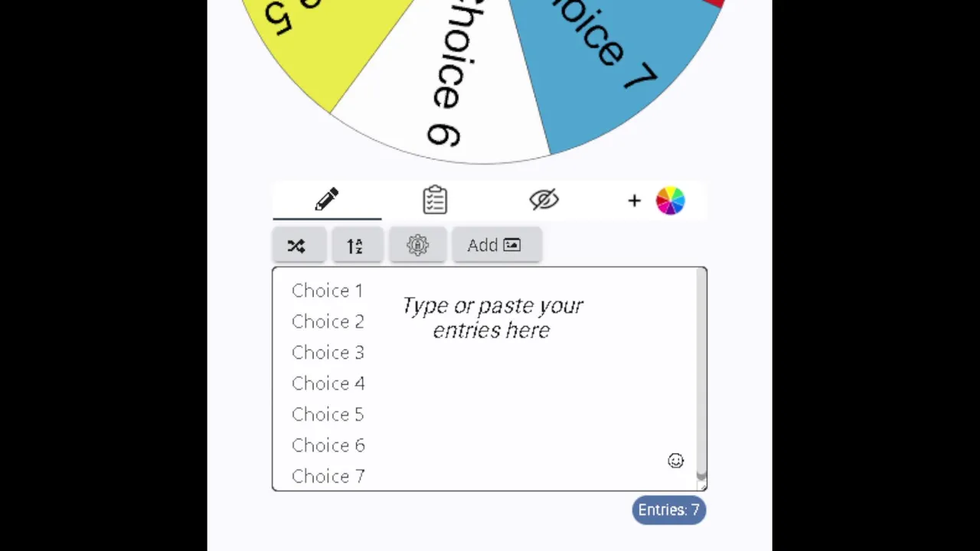Click the plus icon beside color wheel

pos(634,201)
